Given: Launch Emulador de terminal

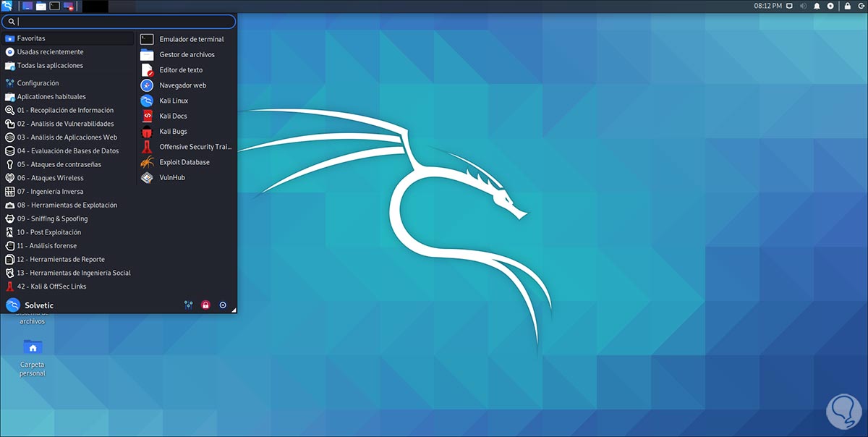Looking at the screenshot, I should pyautogui.click(x=187, y=39).
